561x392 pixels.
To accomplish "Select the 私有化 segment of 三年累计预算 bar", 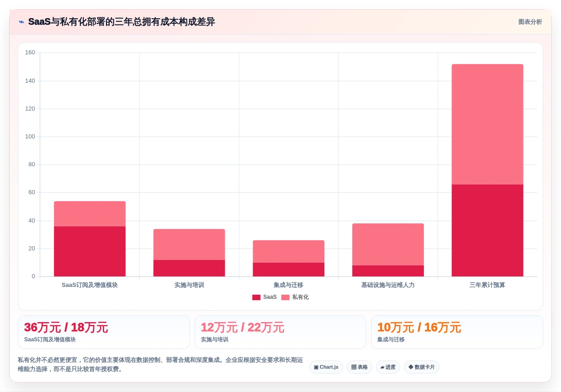I will click(x=487, y=124).
